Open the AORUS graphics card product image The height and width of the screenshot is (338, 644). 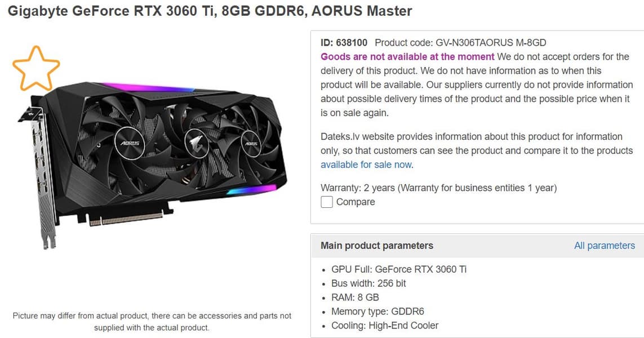tap(153, 164)
